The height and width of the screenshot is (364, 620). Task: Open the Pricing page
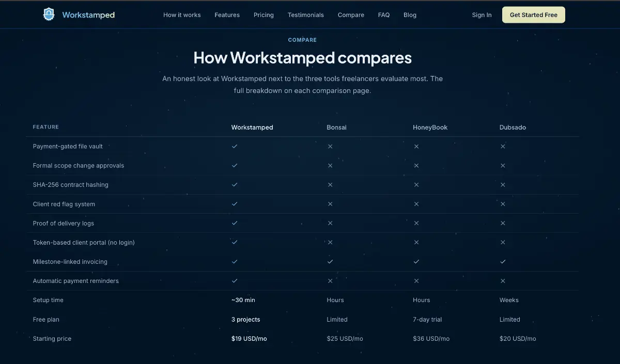point(263,15)
